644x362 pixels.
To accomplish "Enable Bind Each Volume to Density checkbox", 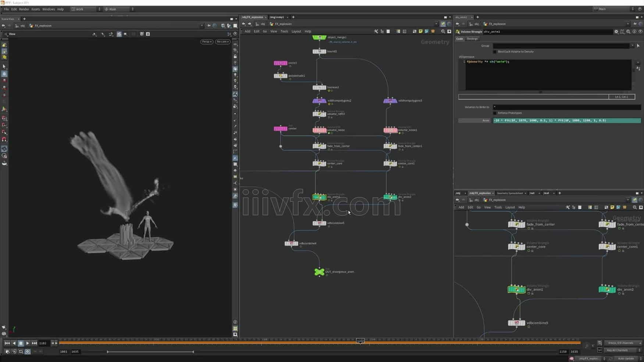I will tap(495, 51).
